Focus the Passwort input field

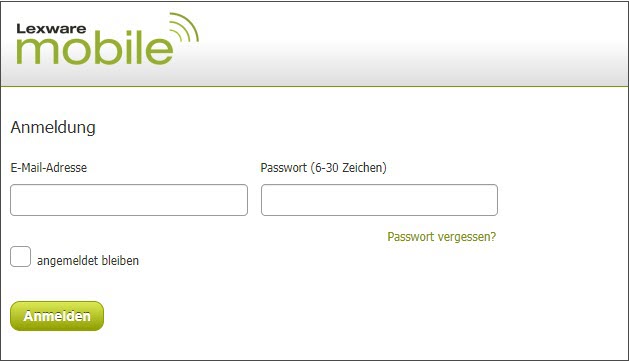[x=379, y=200]
